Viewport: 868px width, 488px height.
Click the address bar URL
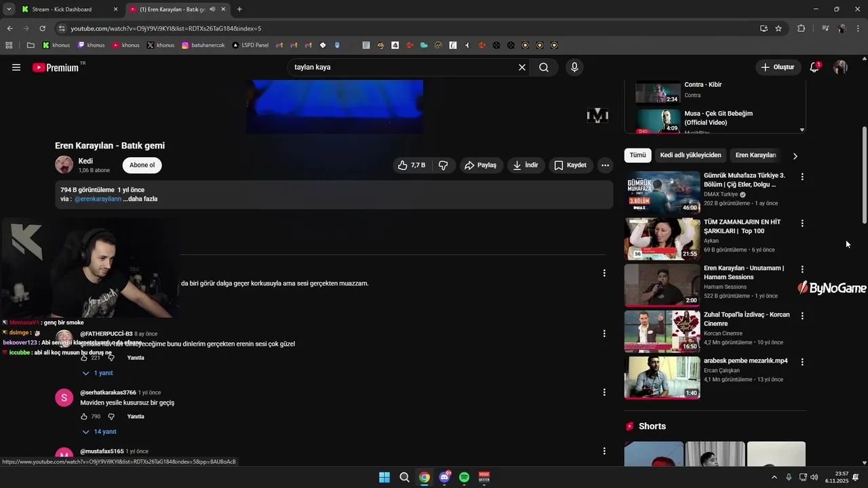(x=166, y=28)
